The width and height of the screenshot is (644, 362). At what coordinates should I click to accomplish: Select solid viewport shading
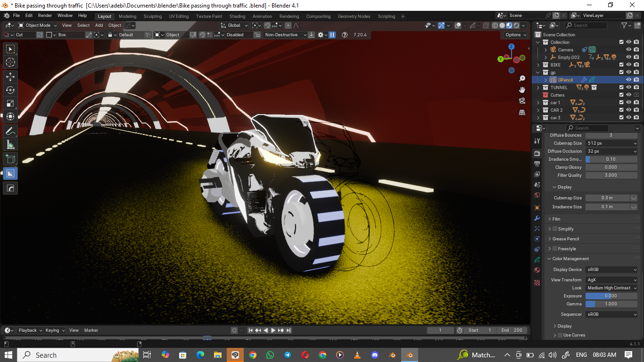(502, 25)
